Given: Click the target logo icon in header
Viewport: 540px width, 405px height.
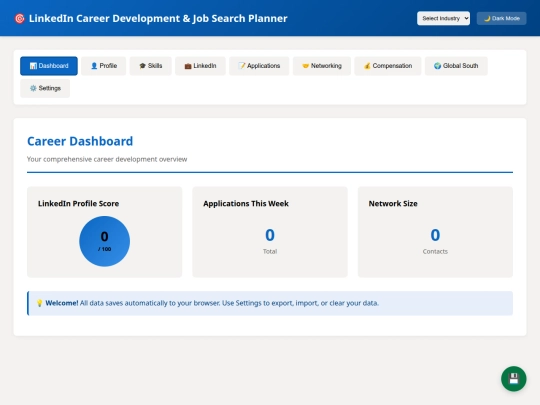Looking at the screenshot, I should point(20,18).
